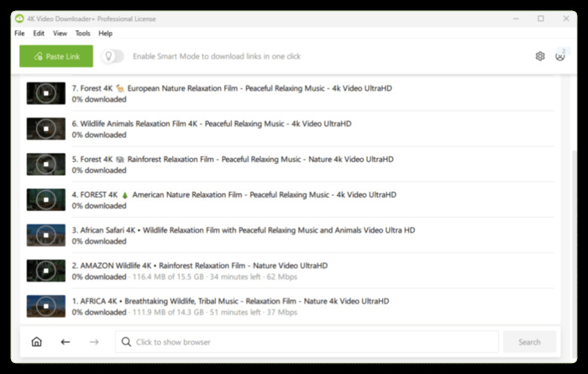
Task: Click '111.9 MB of 14.3 GB' progress text
Action: pyautogui.click(x=168, y=312)
